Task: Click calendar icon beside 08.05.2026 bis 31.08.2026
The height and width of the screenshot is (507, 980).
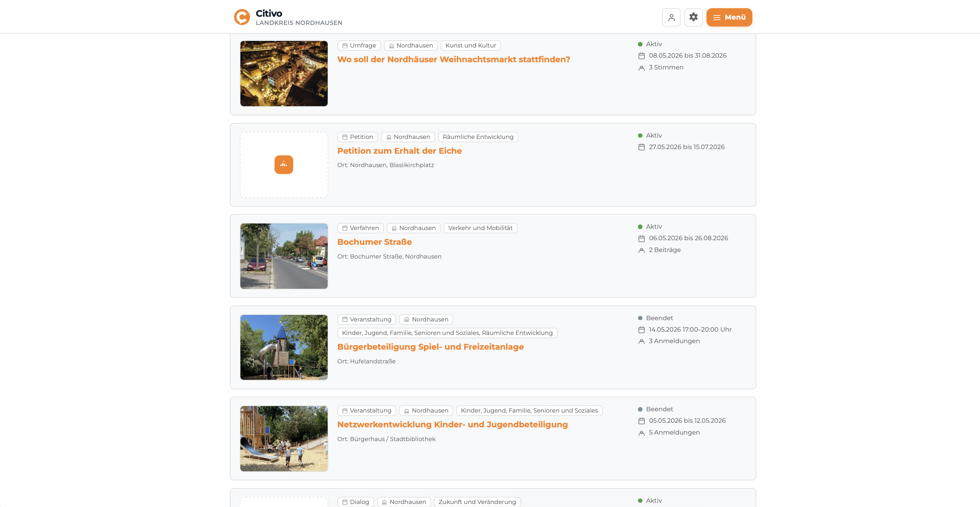Action: 642,56
